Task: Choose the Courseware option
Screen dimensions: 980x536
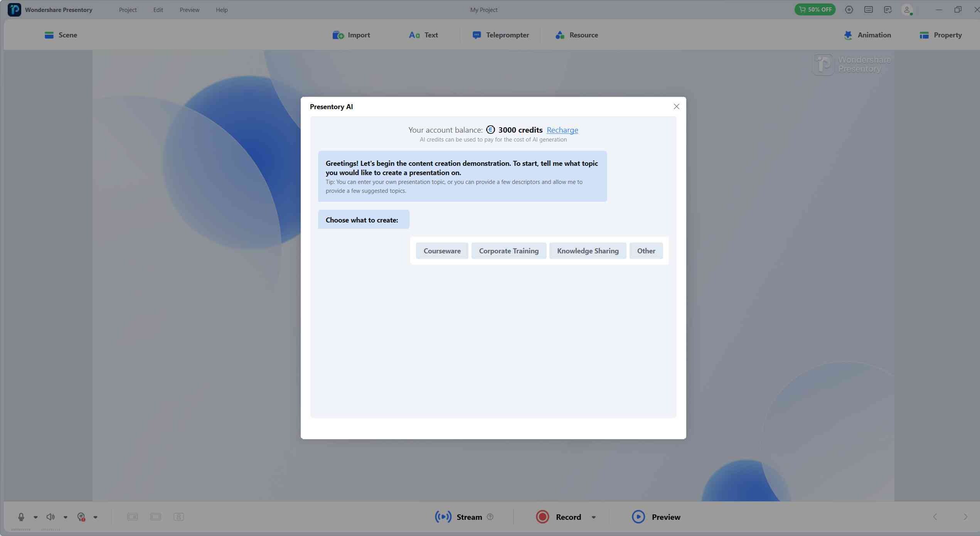Action: pos(442,251)
